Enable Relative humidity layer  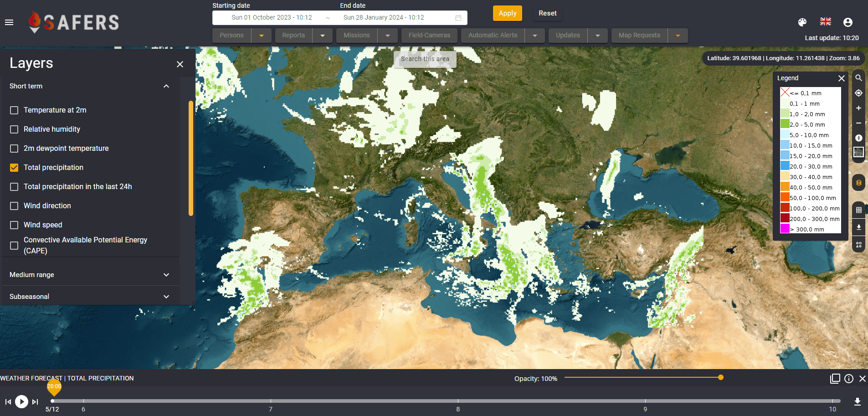point(14,129)
